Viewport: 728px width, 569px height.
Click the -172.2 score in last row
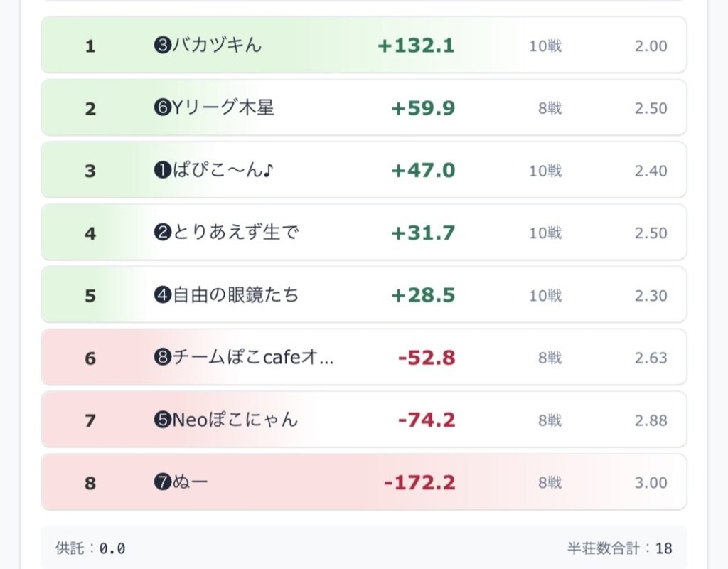[419, 483]
